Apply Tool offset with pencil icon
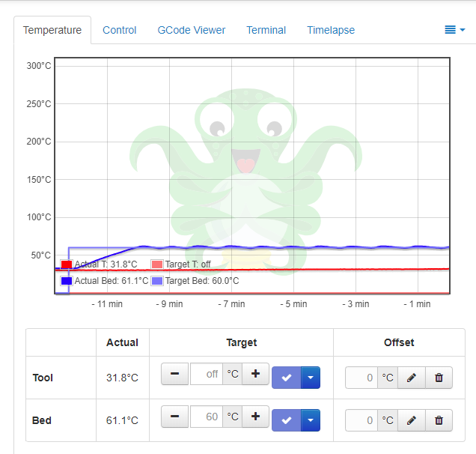 [x=412, y=378]
